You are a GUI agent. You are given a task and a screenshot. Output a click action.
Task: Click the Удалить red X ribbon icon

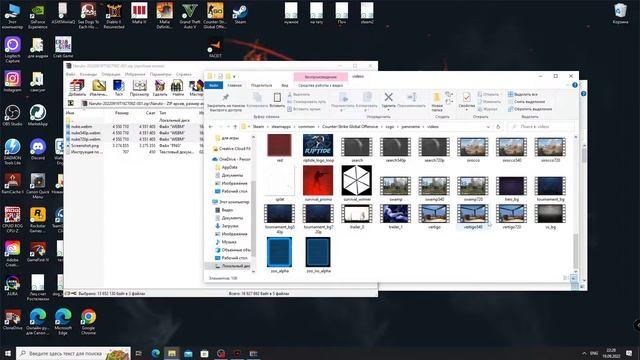388,97
